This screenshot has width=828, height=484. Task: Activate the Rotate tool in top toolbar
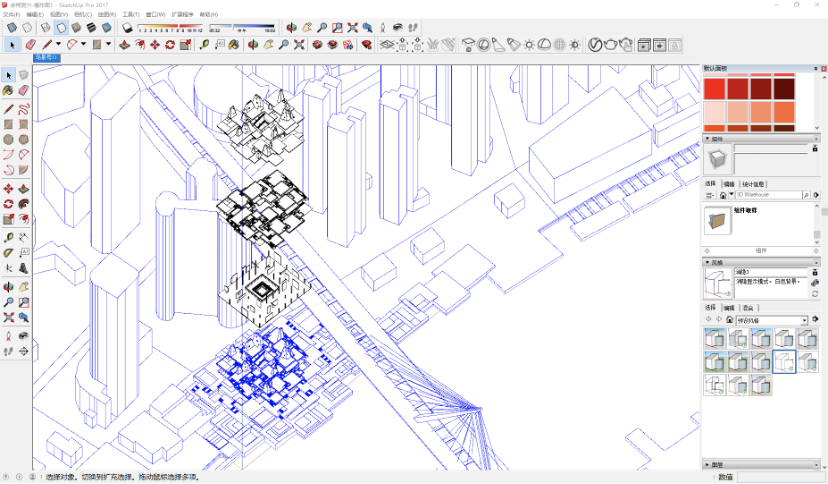[170, 45]
